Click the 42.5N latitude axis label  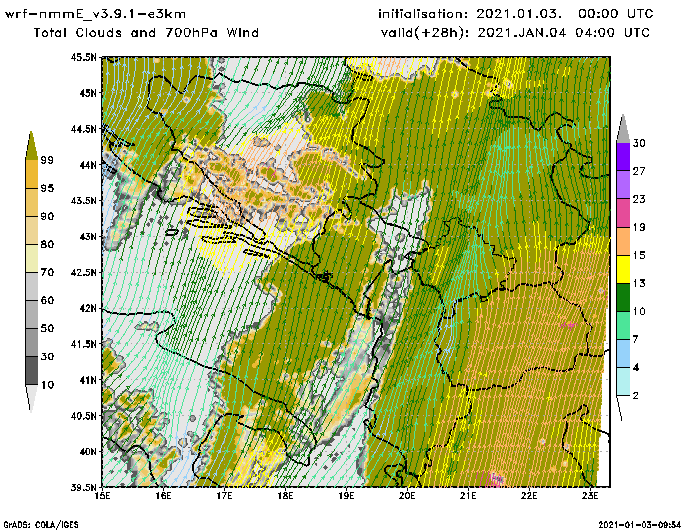[x=83, y=272]
